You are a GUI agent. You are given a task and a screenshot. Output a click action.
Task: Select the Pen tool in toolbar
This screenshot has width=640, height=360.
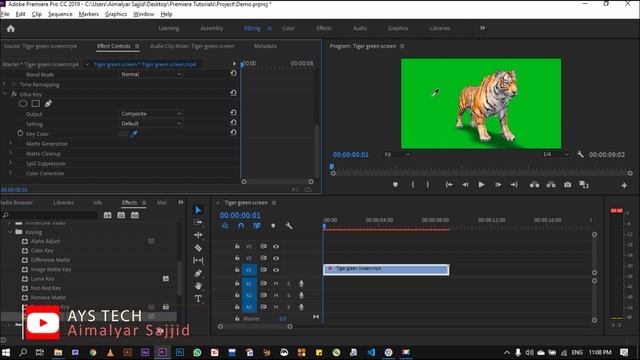pos(198,273)
